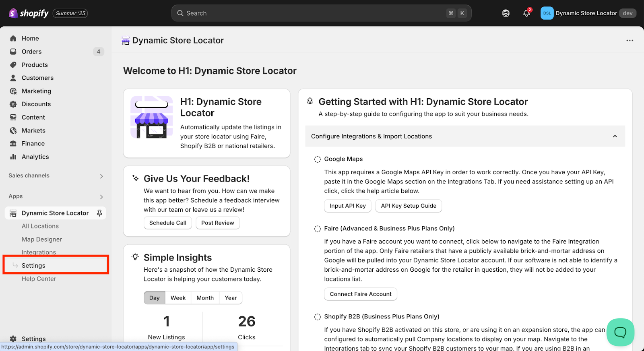
Task: Click the Shopify B2B step status circle
Action: 317,317
